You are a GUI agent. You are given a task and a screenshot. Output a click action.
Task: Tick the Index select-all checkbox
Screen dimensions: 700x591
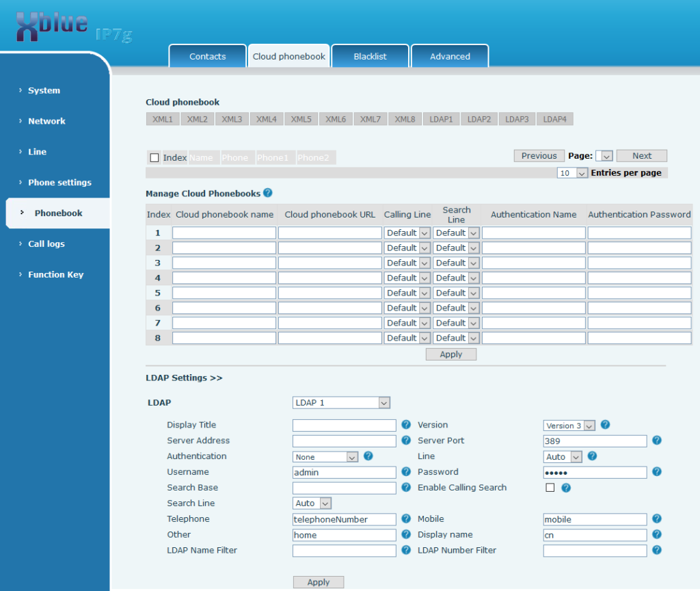pos(154,158)
